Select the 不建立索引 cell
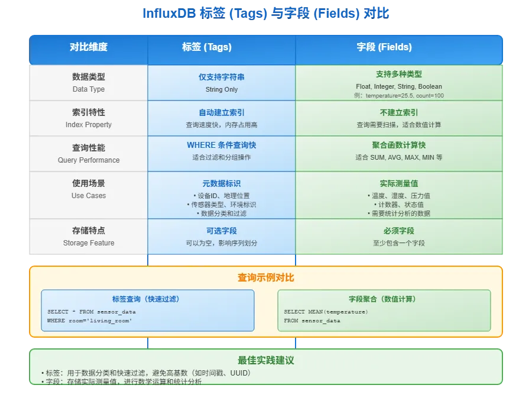This screenshot has width=532, height=414. 399,118
